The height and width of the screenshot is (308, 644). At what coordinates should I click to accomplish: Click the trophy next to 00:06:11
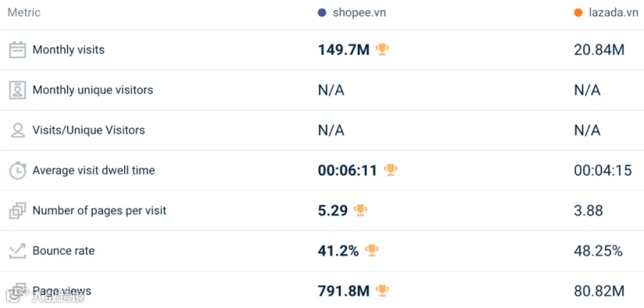[390, 170]
